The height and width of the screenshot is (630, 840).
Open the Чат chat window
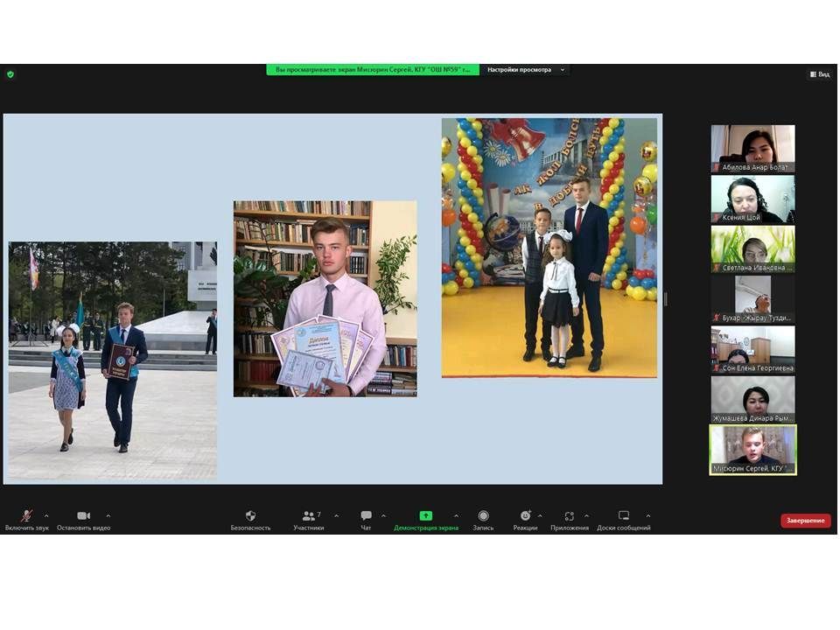click(x=366, y=516)
